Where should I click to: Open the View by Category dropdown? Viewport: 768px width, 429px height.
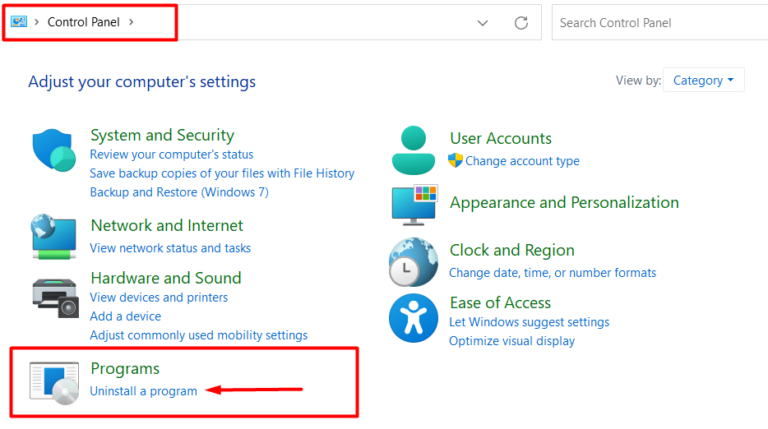point(703,80)
